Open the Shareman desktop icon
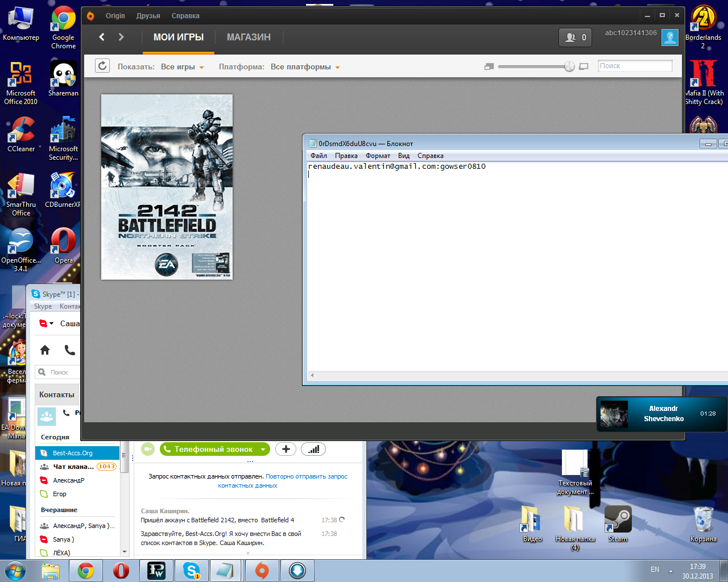Image resolution: width=728 pixels, height=582 pixels. [x=63, y=78]
